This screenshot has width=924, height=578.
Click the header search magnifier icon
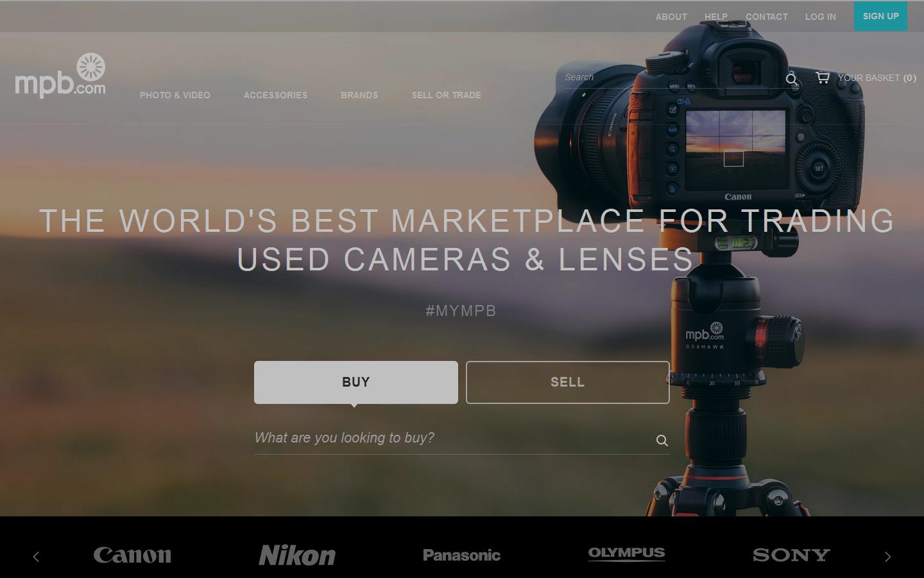coord(791,79)
